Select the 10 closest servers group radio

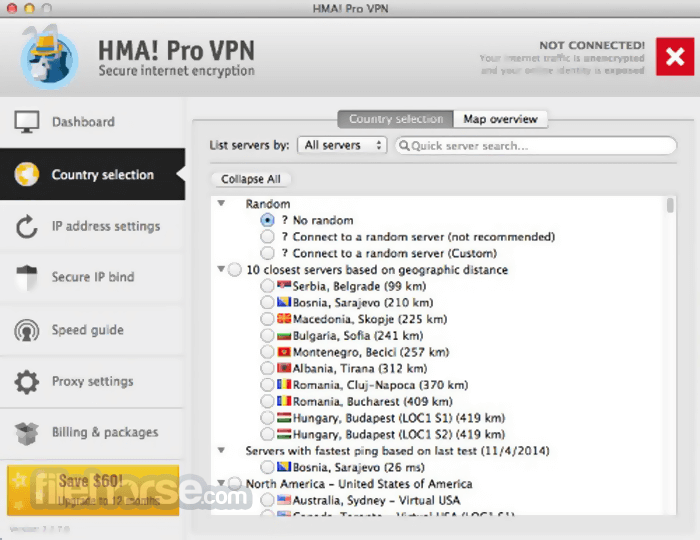point(235,270)
